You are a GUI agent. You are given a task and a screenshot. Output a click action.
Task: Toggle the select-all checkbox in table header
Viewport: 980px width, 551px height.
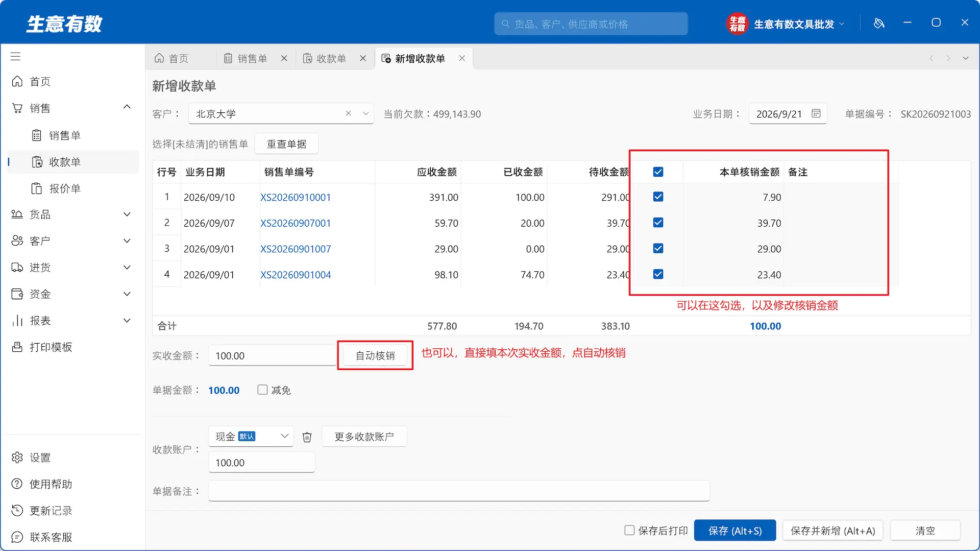pos(658,172)
